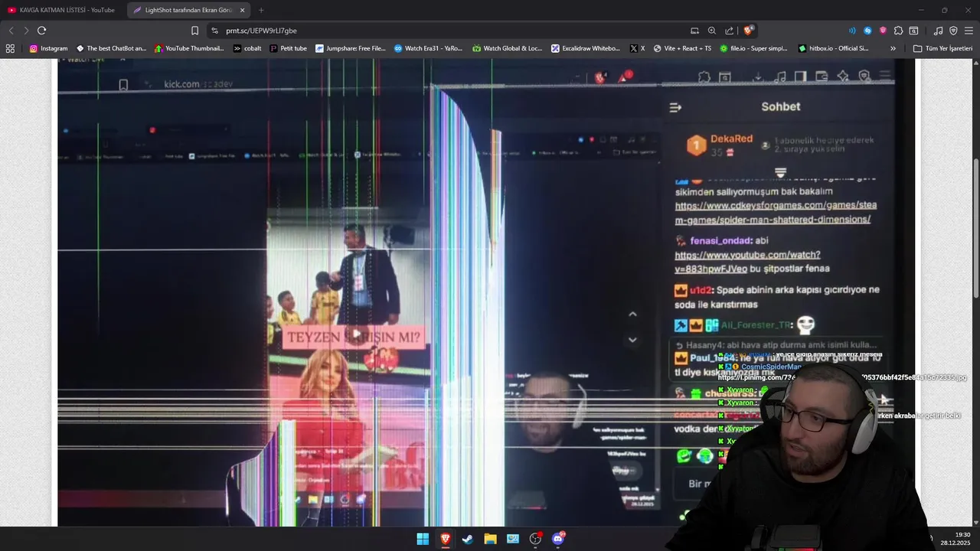980x551 pixels.
Task: Open the Brave VPN shield icon
Action: (953, 31)
